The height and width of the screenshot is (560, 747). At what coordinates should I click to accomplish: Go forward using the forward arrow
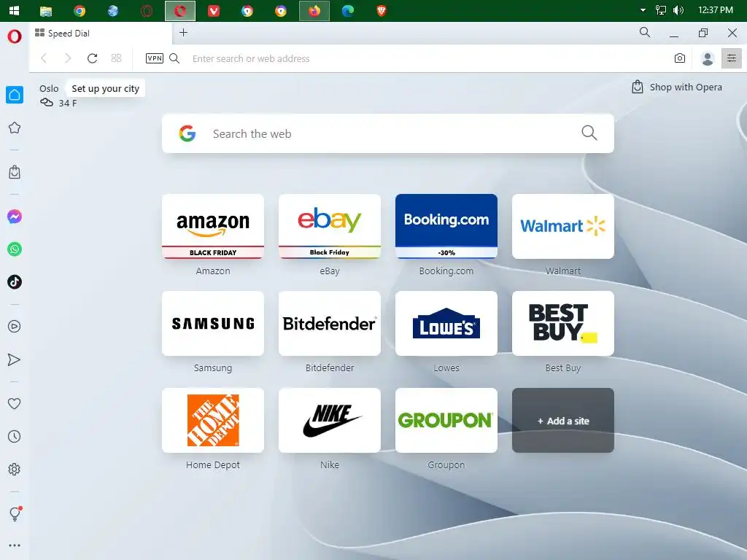68,58
